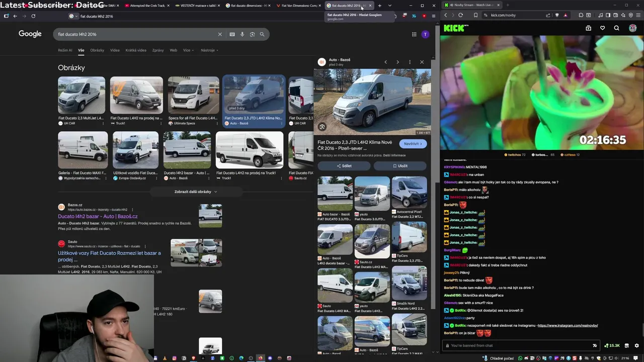This screenshot has width=644, height=362.
Task: Open Bazos.cz result three-dot options
Action: (x=132, y=209)
